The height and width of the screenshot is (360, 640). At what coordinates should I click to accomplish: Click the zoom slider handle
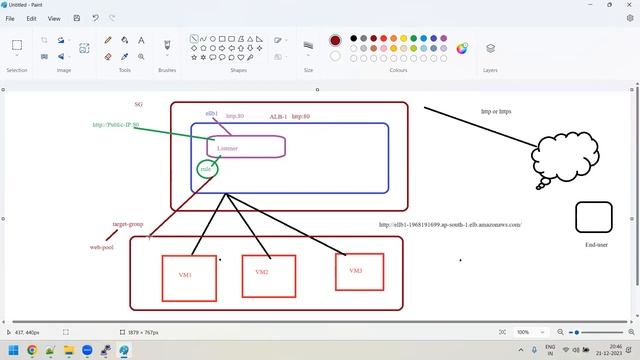576,332
